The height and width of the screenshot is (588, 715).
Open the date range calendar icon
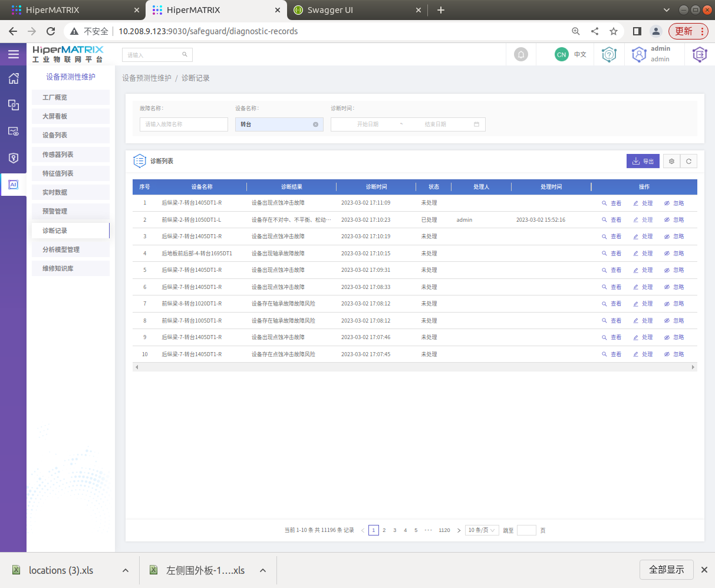(x=476, y=124)
